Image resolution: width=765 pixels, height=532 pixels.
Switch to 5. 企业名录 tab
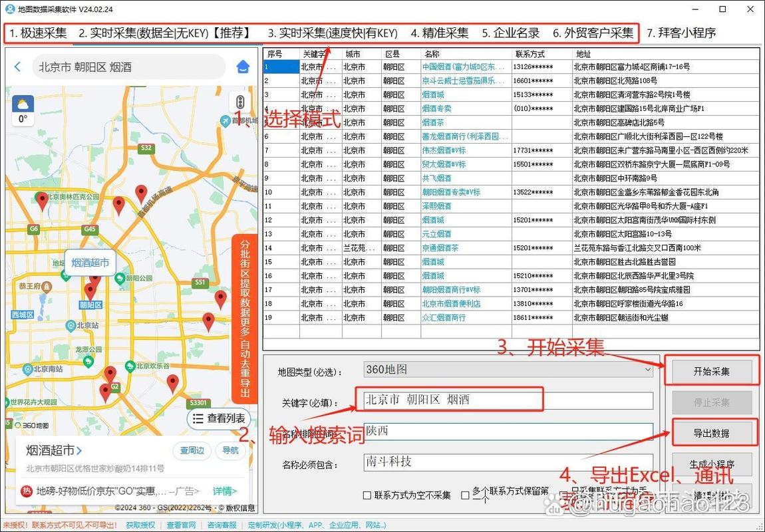coord(511,33)
